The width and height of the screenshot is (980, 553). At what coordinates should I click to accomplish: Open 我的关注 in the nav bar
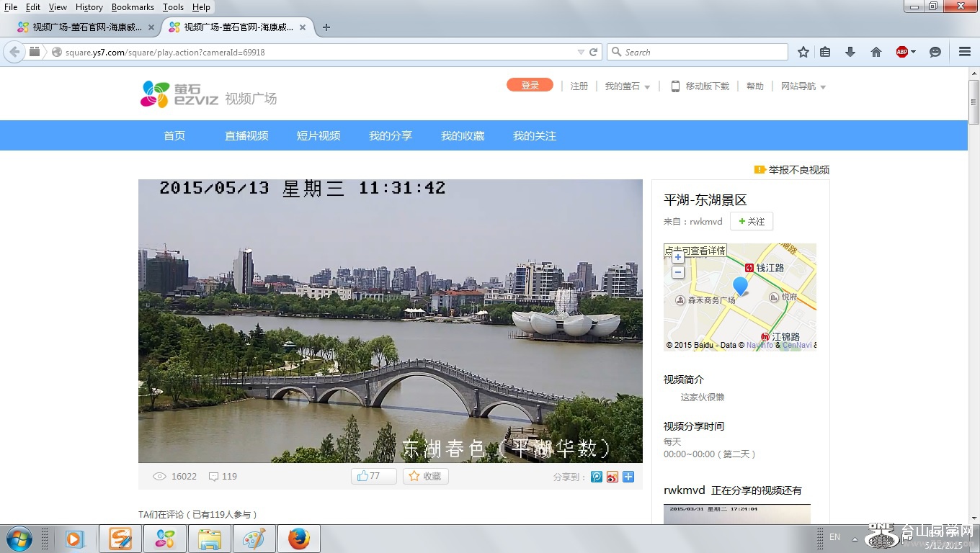pos(535,135)
